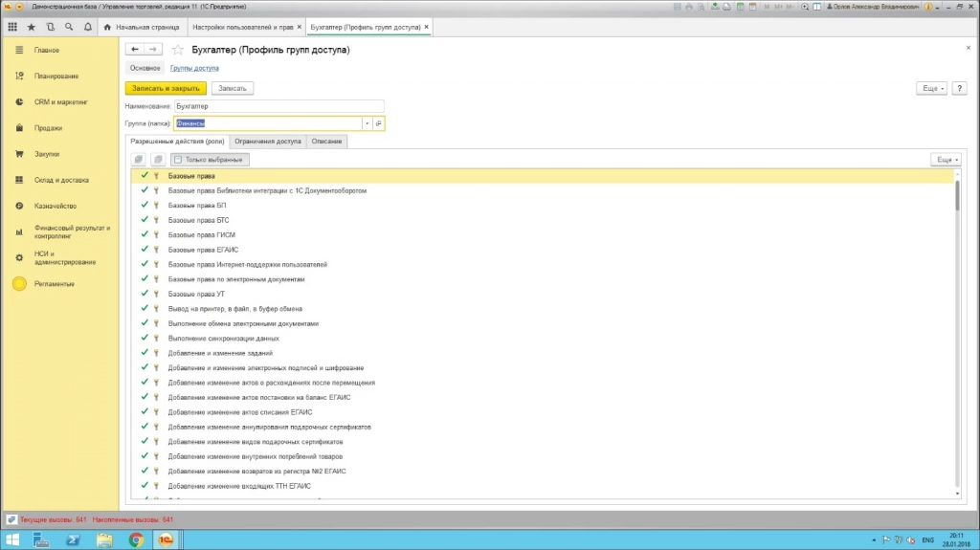Select row Вывод на принтер, в файл, в буфер обмена
980x550 pixels.
543,309
